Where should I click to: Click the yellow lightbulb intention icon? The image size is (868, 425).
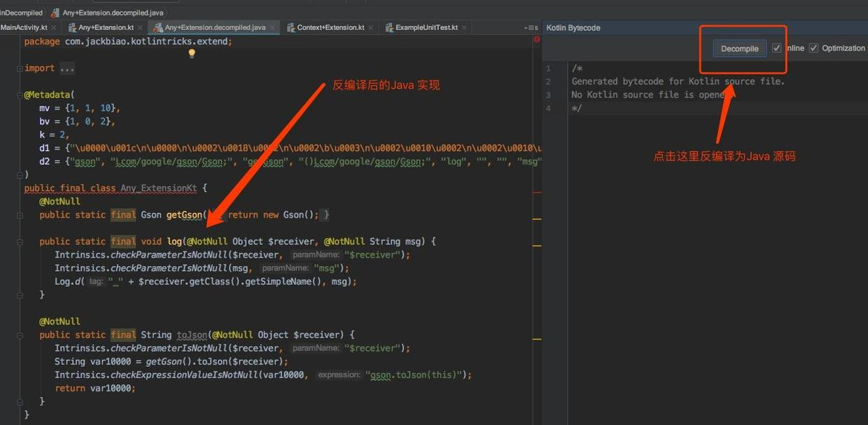pyautogui.click(x=192, y=54)
